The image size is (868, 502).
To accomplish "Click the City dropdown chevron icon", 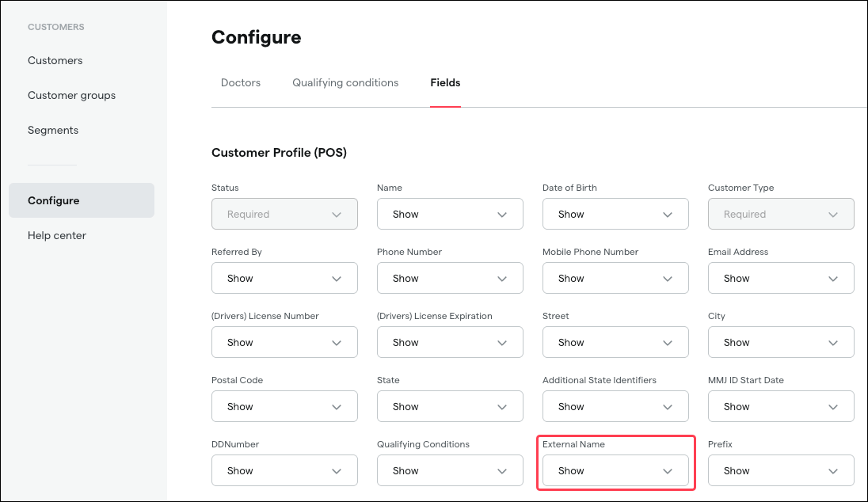I will (x=833, y=343).
